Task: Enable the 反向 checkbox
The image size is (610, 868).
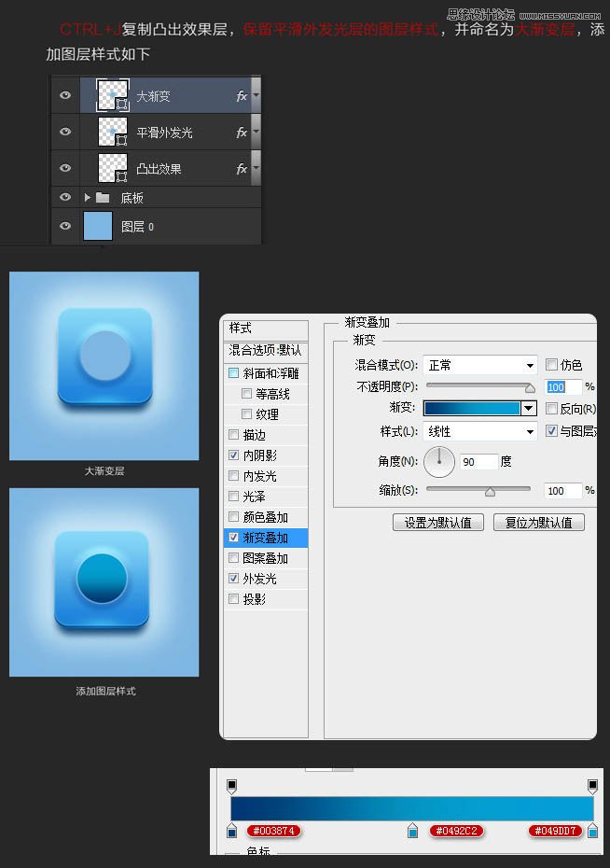Action: point(551,409)
